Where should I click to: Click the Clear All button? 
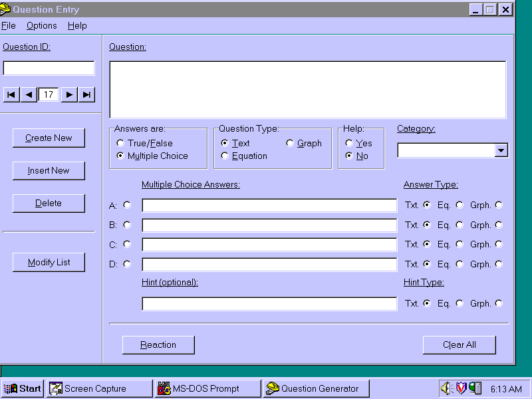(x=459, y=345)
